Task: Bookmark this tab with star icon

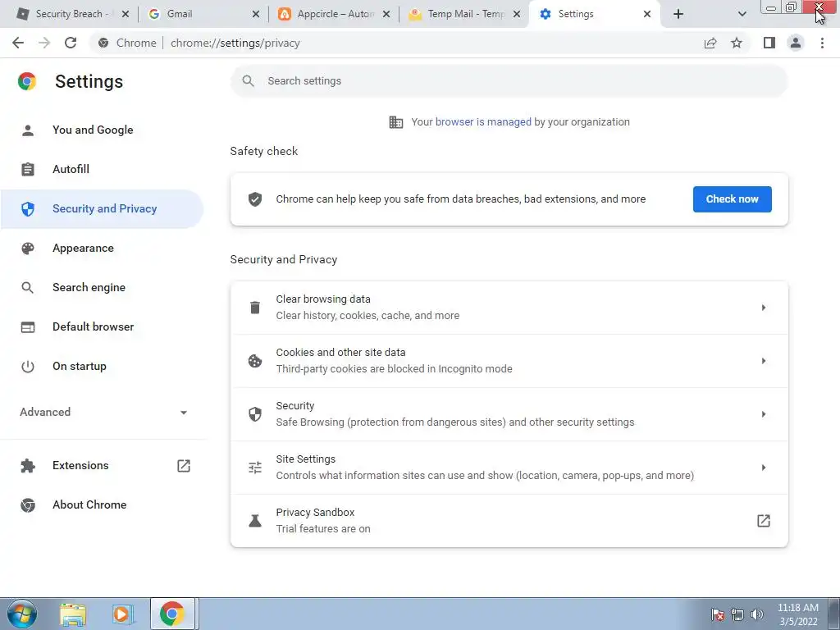Action: coord(737,43)
